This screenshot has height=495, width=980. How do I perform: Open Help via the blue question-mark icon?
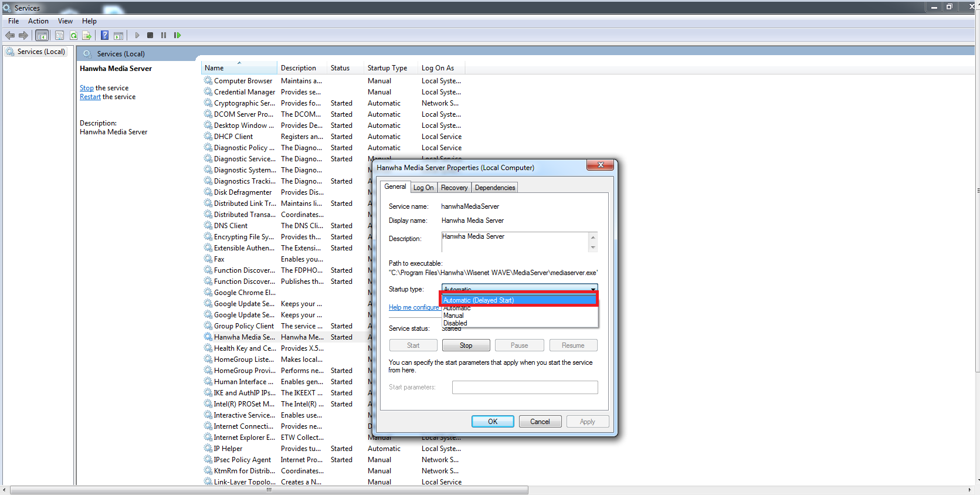click(104, 35)
